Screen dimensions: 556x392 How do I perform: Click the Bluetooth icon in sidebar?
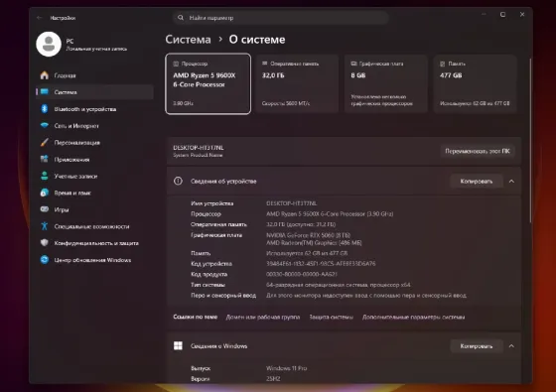click(45, 109)
